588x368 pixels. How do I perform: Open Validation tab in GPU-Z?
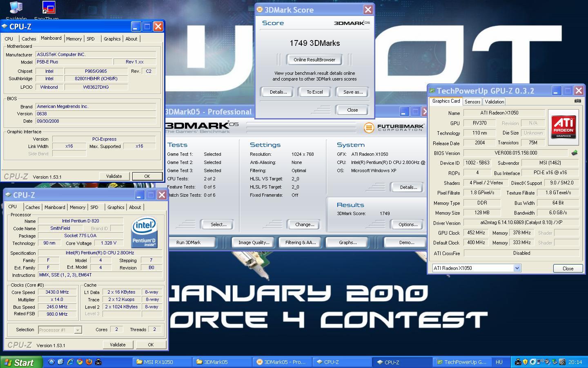click(x=494, y=102)
